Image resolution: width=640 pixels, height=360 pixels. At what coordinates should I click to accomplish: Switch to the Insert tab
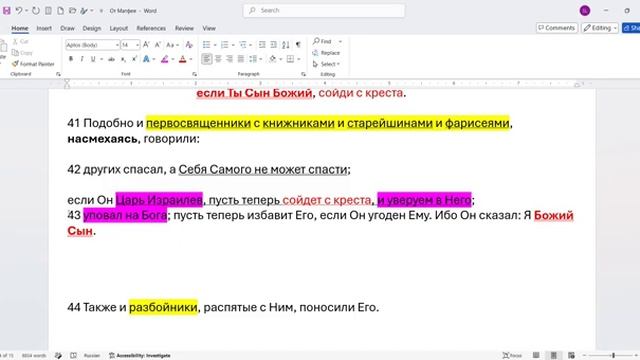coord(44,28)
